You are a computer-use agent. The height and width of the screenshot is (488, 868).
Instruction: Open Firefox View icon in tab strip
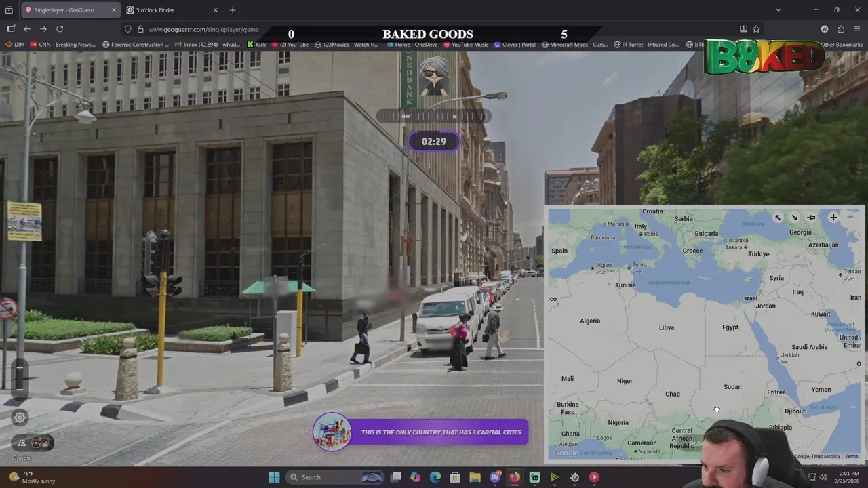9,10
